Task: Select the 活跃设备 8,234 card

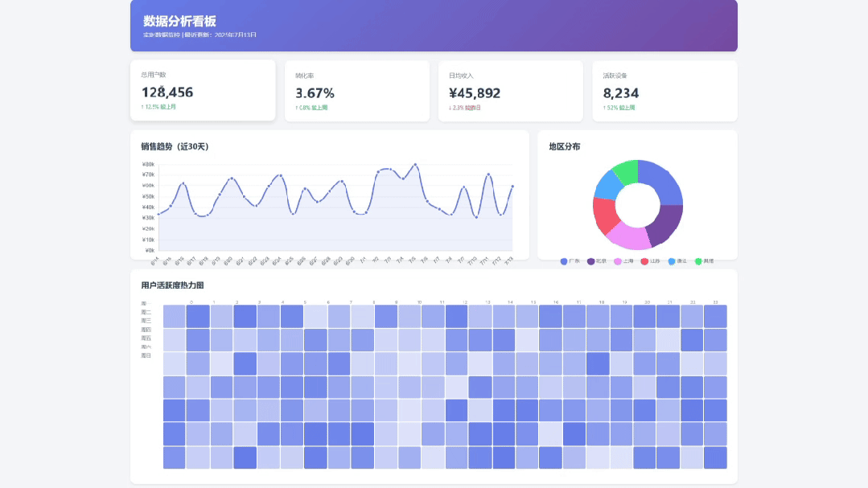Action: point(664,91)
